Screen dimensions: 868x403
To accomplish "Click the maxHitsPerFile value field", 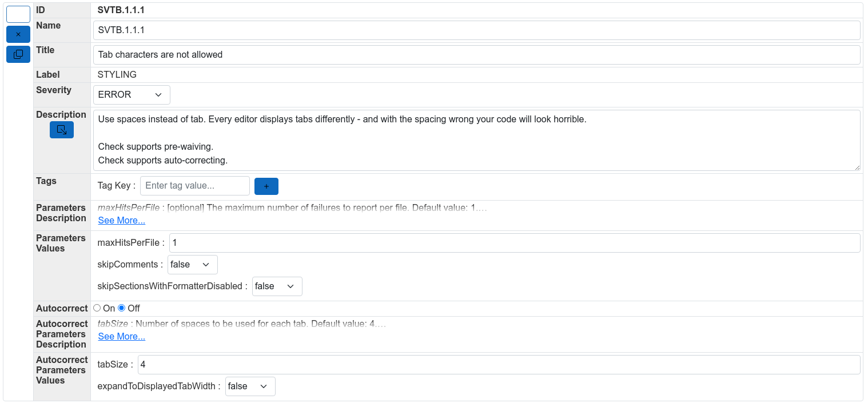I will pos(400,242).
